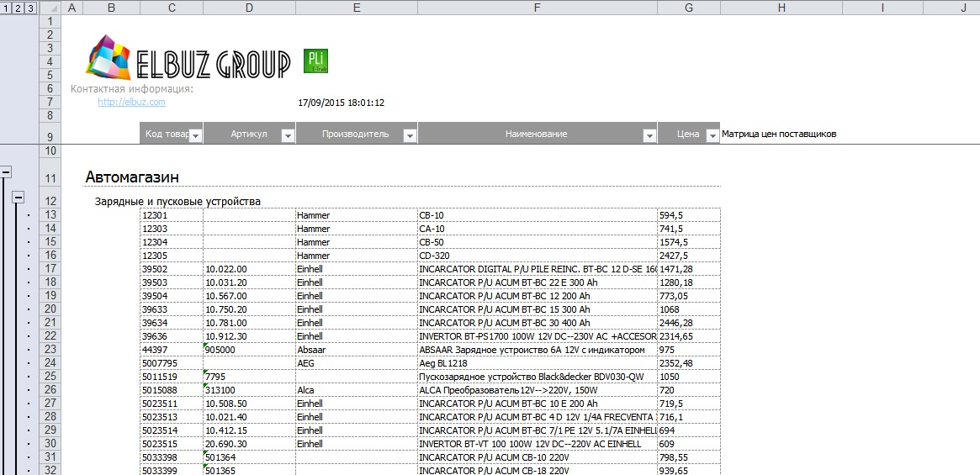Image resolution: width=980 pixels, height=475 pixels.
Task: Select column A header
Action: tap(72, 8)
